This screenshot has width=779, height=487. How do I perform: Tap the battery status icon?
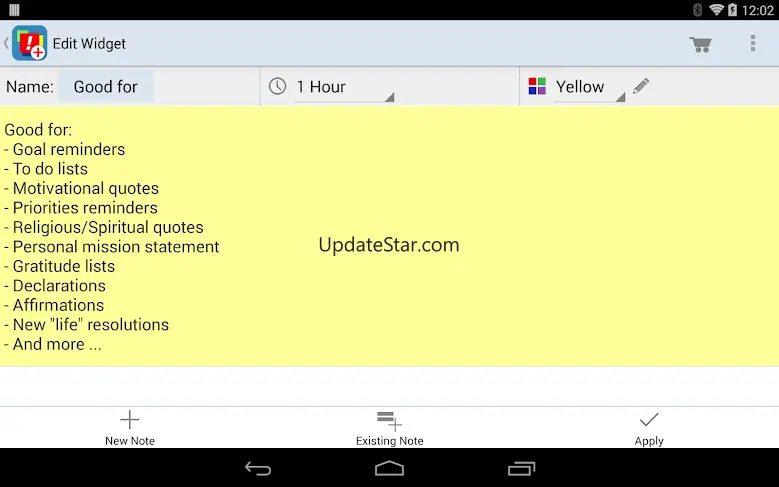pos(732,9)
